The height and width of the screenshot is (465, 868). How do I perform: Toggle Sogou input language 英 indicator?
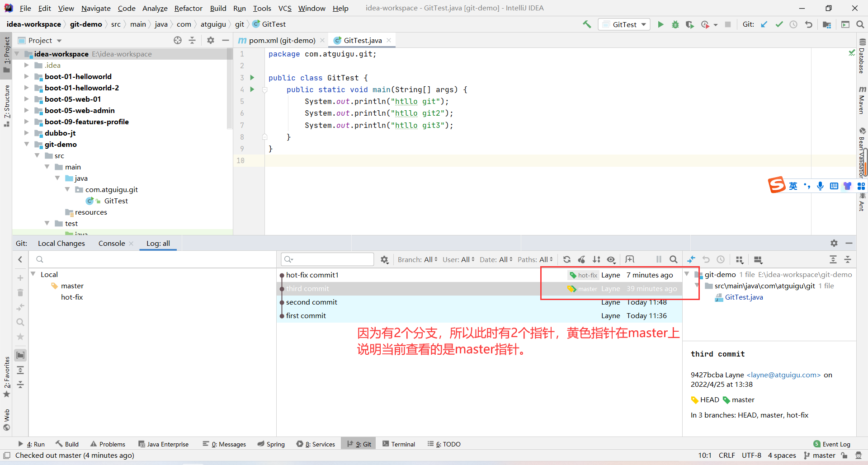click(x=793, y=186)
